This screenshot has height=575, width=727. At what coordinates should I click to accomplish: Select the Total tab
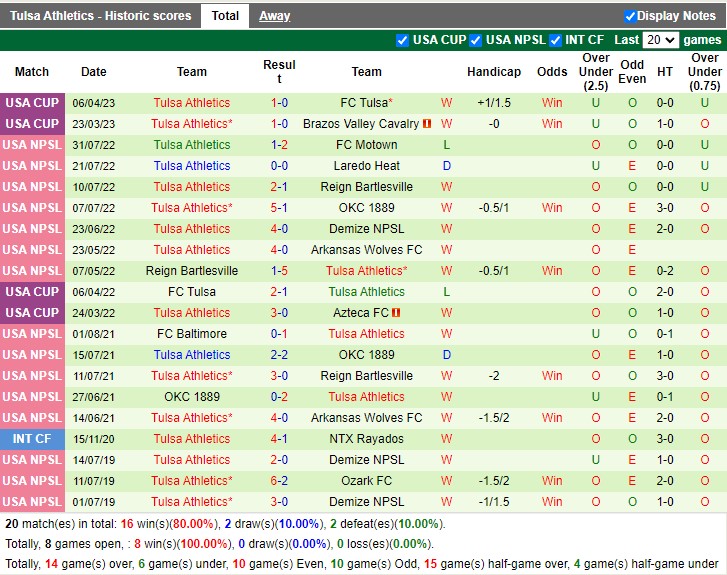(x=225, y=16)
